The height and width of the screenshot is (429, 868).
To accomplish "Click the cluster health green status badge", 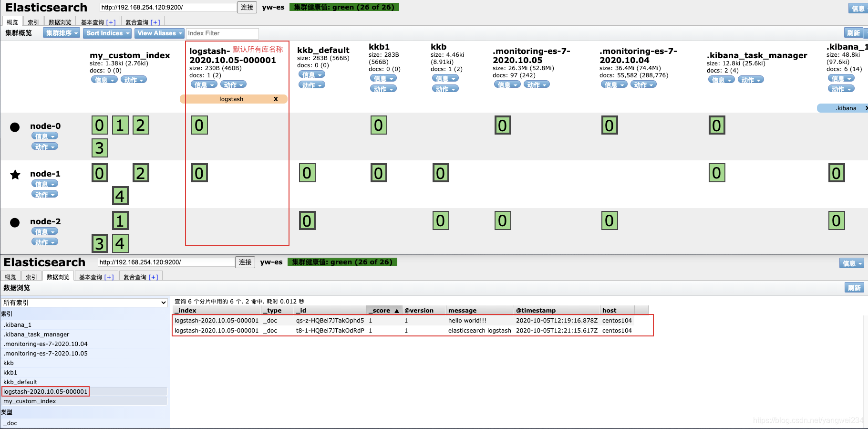I will 344,7.
